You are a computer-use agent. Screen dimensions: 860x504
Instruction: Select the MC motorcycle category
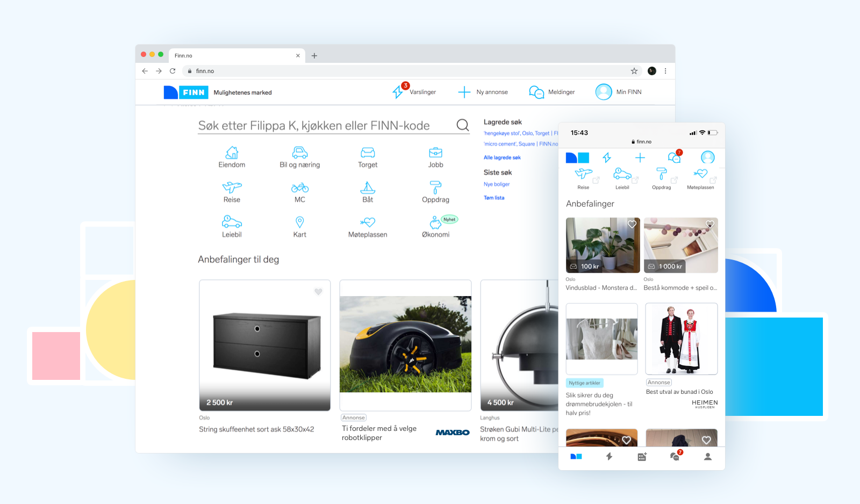pyautogui.click(x=299, y=188)
